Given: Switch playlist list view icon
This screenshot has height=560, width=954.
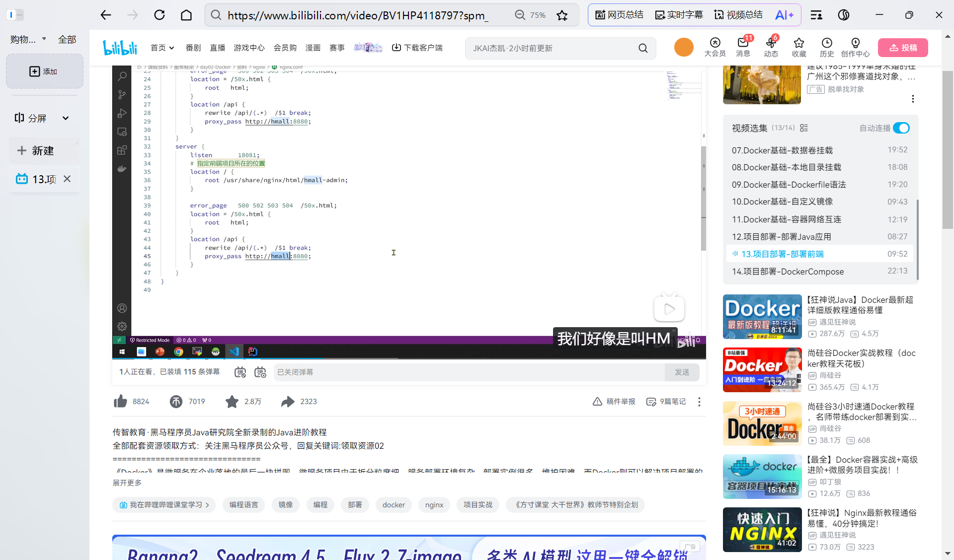Looking at the screenshot, I should 804,128.
